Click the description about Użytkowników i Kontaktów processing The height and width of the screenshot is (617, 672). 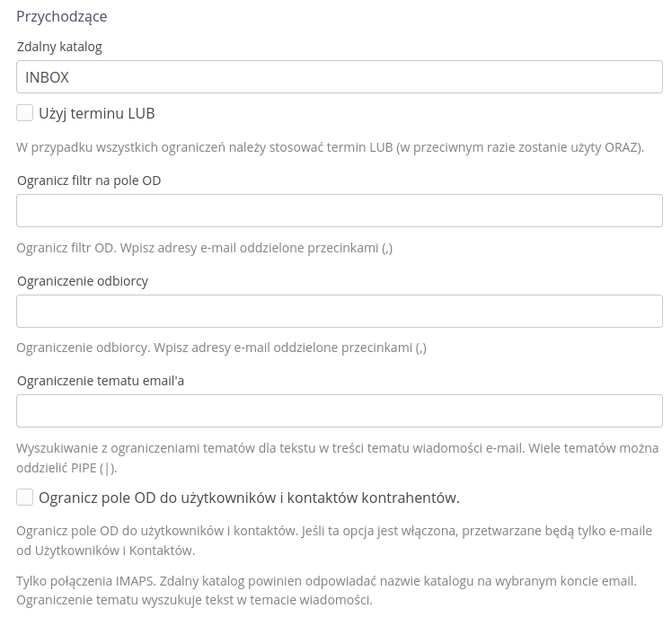tap(333, 541)
